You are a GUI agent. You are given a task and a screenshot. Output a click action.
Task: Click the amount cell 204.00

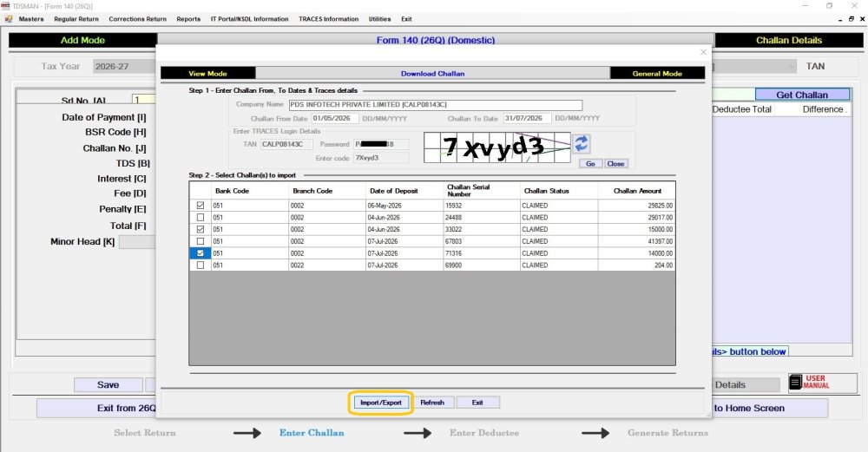636,265
